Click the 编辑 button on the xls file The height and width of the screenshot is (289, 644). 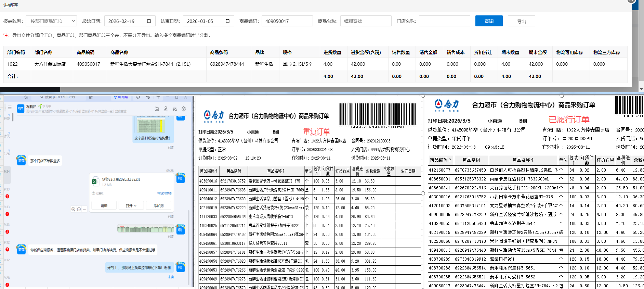pos(104,206)
